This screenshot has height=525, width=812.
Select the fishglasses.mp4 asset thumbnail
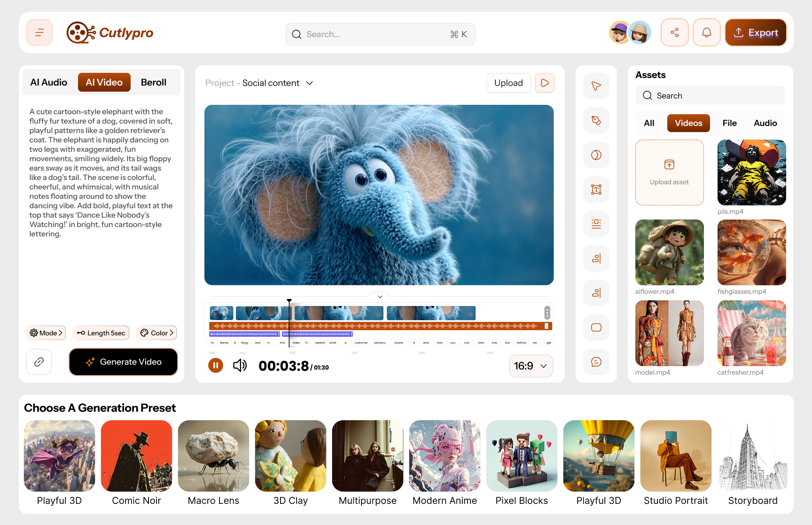(751, 252)
